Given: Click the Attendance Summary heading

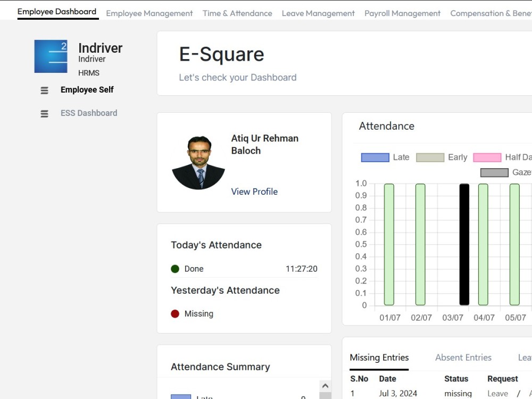Looking at the screenshot, I should tap(220, 367).
